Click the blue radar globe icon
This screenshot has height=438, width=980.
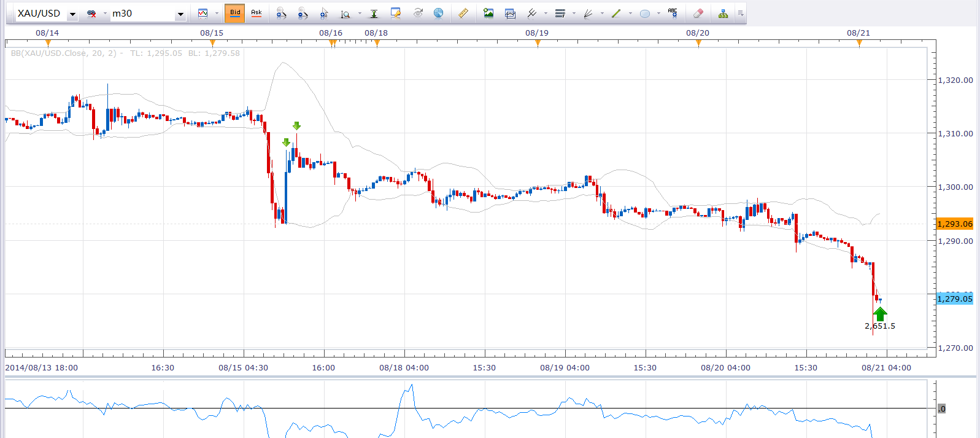438,13
